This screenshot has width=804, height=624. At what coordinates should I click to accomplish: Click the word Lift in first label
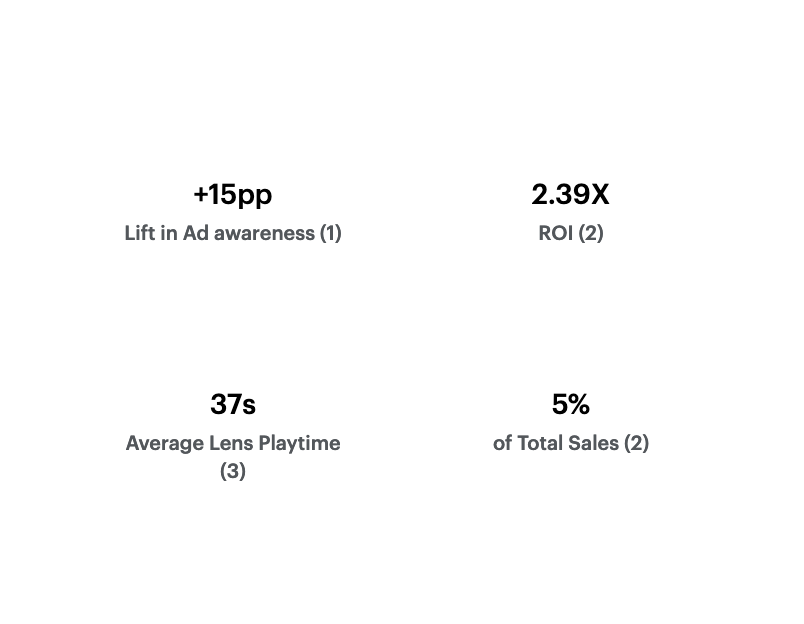139,233
